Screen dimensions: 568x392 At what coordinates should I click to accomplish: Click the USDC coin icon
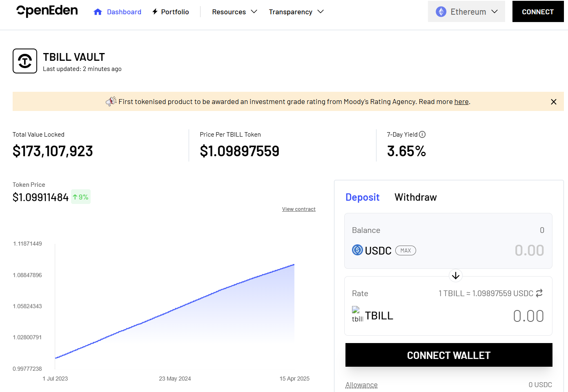pyautogui.click(x=357, y=250)
